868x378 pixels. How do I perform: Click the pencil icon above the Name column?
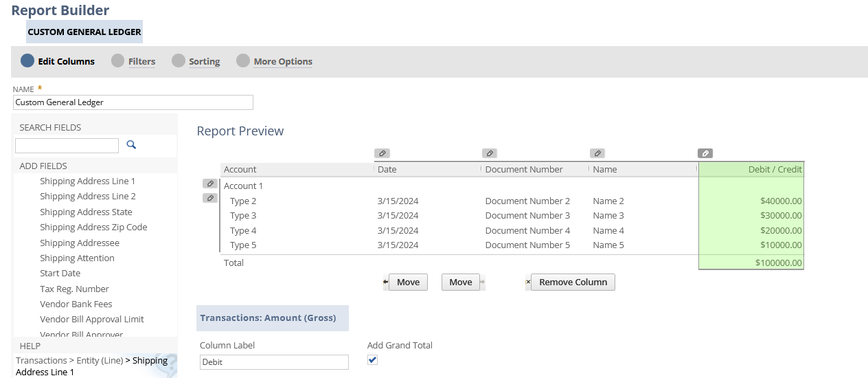[x=597, y=153]
